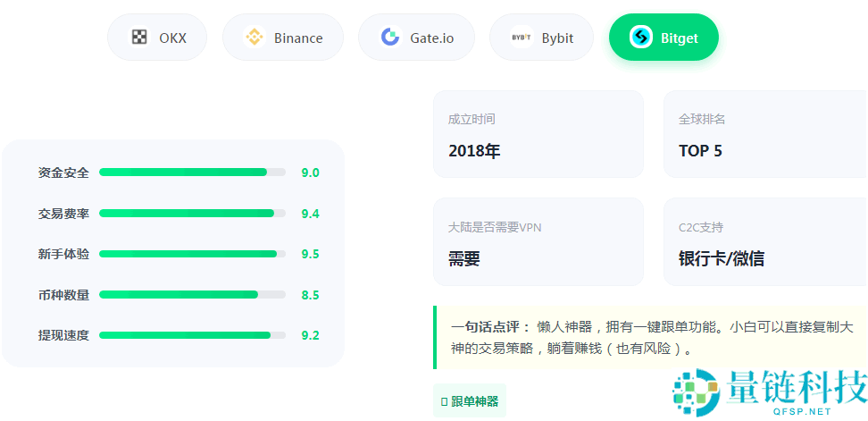Click the 8.5 score value
Screen dimensions: 868x421
point(310,295)
